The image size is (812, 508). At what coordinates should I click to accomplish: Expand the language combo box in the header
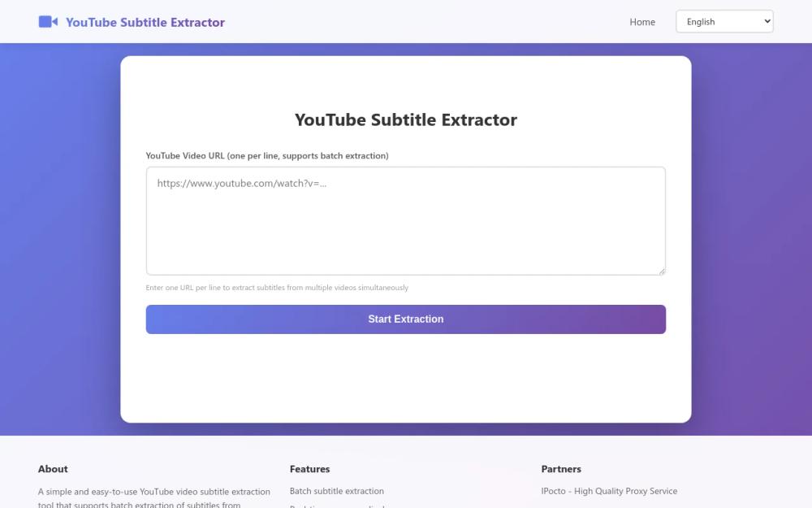point(723,21)
